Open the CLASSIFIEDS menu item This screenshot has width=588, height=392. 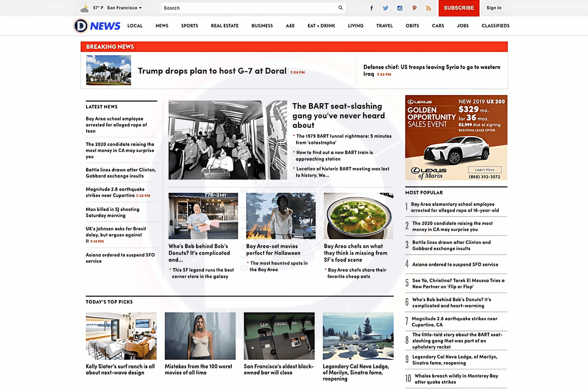(x=495, y=26)
